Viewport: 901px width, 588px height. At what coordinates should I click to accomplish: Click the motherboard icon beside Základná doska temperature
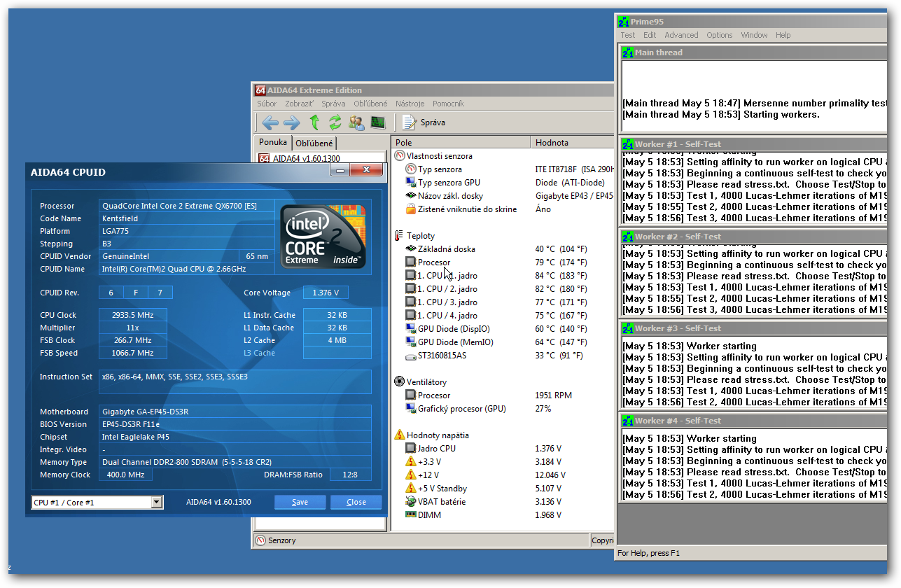click(x=410, y=249)
